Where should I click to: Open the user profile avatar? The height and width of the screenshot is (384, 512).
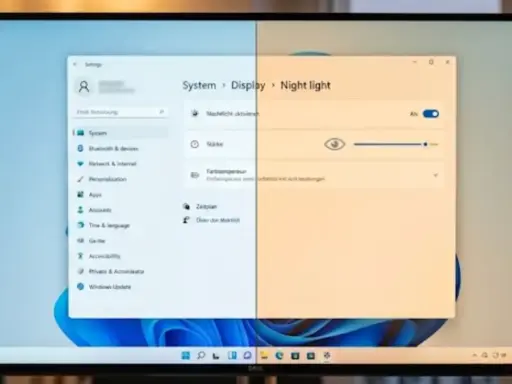[84, 87]
